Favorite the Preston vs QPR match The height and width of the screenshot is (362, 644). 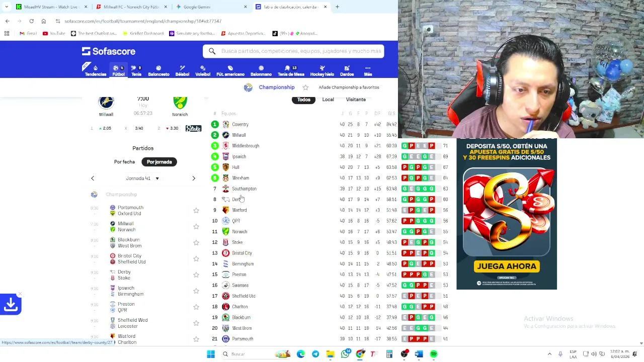(x=196, y=307)
